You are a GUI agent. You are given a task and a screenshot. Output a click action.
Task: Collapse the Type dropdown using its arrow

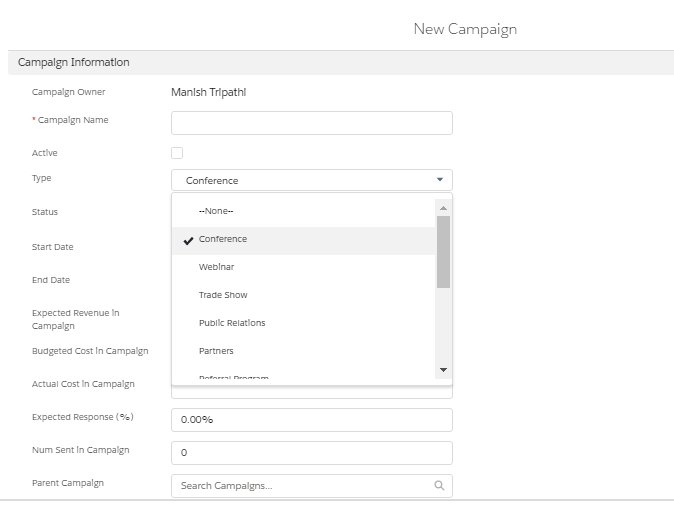tap(439, 180)
